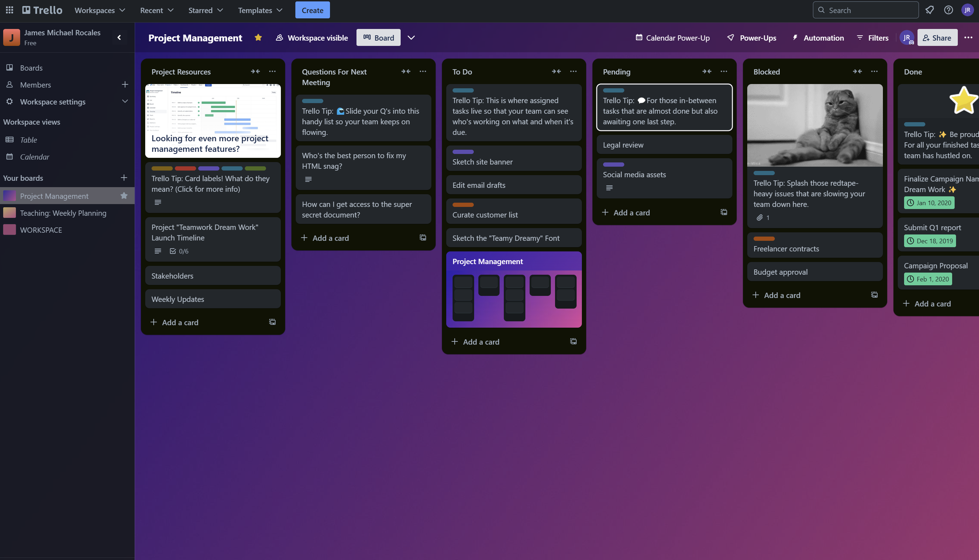Click the notifications bell icon

click(x=929, y=10)
